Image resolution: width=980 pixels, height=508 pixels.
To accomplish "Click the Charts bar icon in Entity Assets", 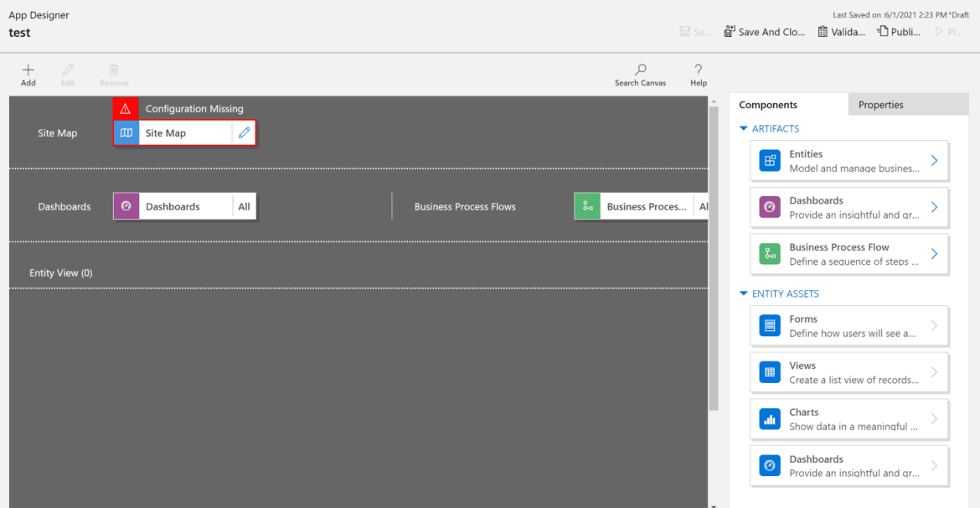I will 770,419.
